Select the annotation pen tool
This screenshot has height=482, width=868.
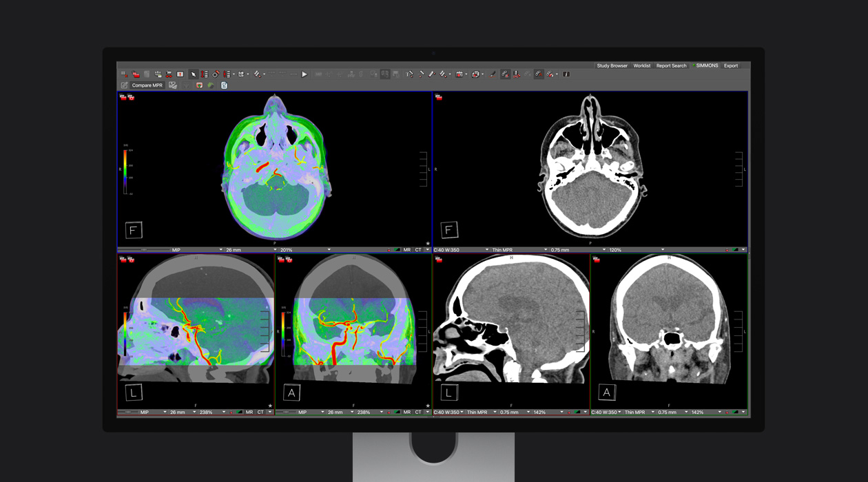[493, 74]
